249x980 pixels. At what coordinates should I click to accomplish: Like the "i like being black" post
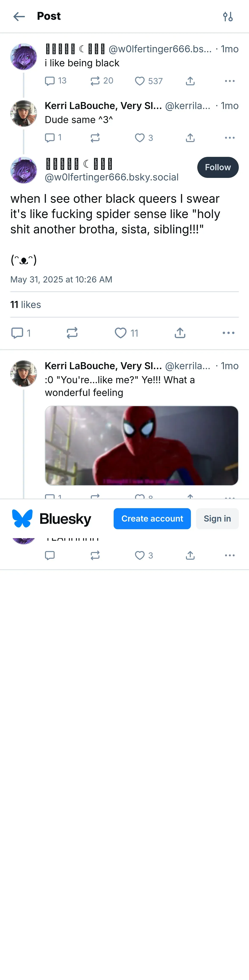(x=140, y=81)
